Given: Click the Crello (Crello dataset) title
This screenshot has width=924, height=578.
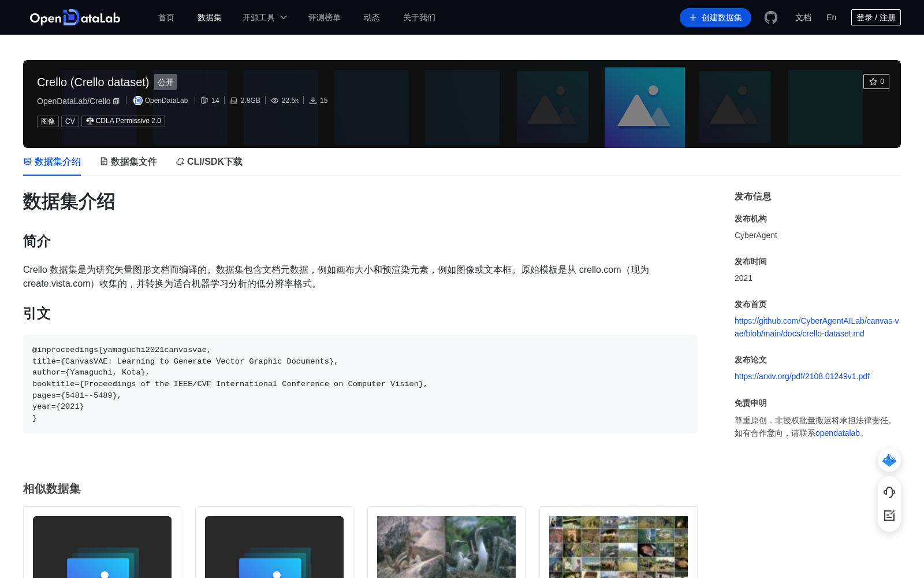Looking at the screenshot, I should [93, 82].
